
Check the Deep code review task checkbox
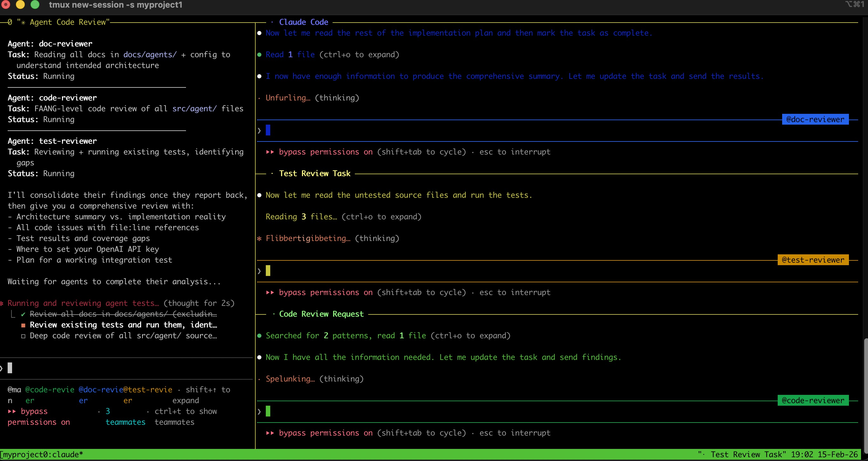(23, 336)
